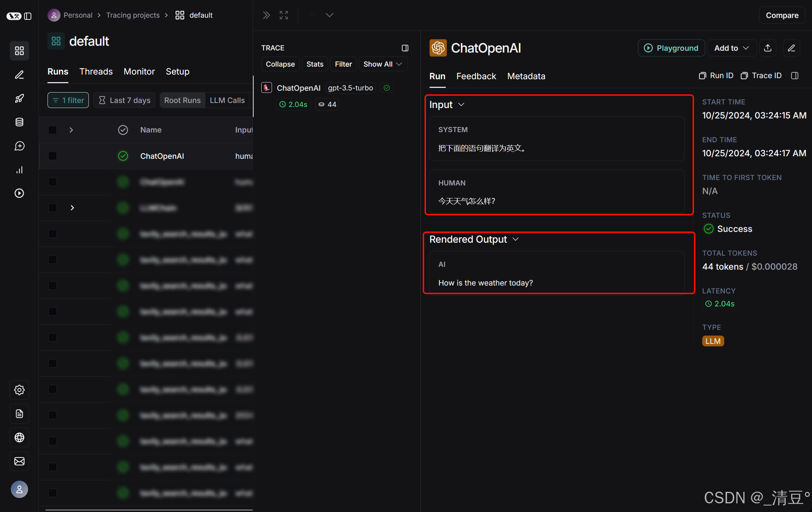Toggle the Root Runs filter
The width and height of the screenshot is (812, 512).
[x=182, y=100]
